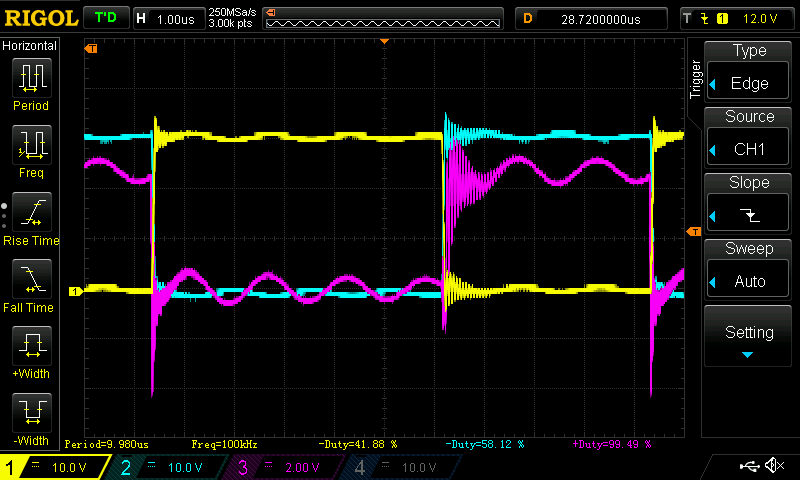The width and height of the screenshot is (800, 480).
Task: Click the Freq=100kHz measurement
Action: (x=224, y=444)
